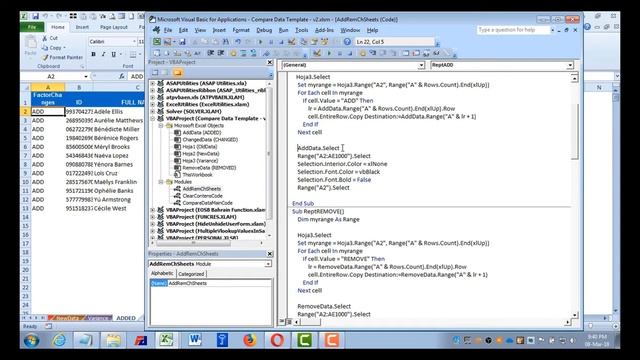Expand ASAPUtilities (ASAP Utilities.xla) project node
The image size is (640, 360).
[x=153, y=83]
